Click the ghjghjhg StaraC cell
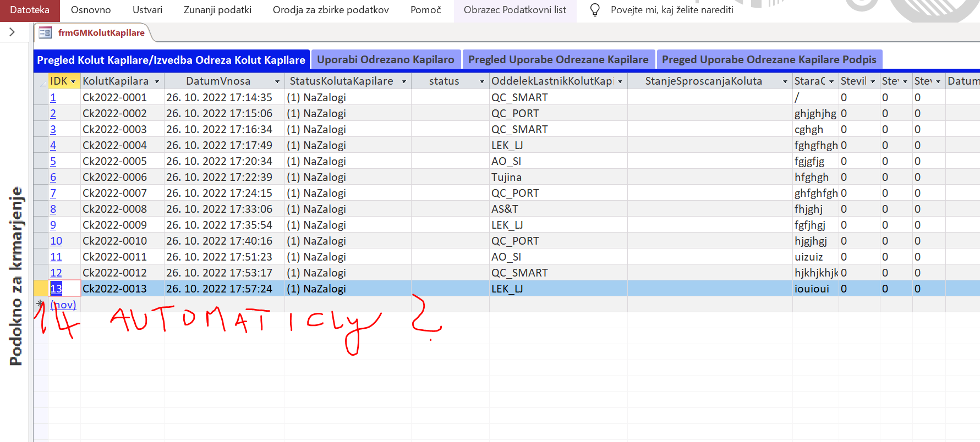This screenshot has width=980, height=442. (x=815, y=113)
